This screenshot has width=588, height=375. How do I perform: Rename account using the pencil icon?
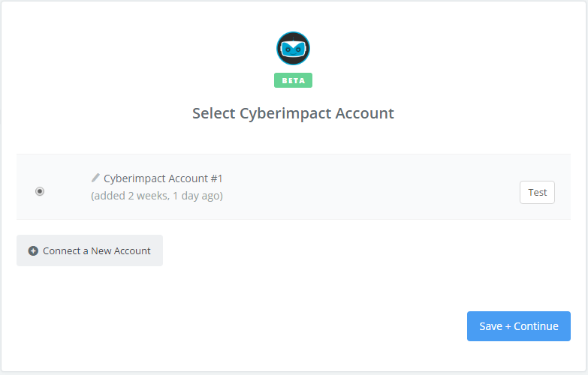[95, 178]
